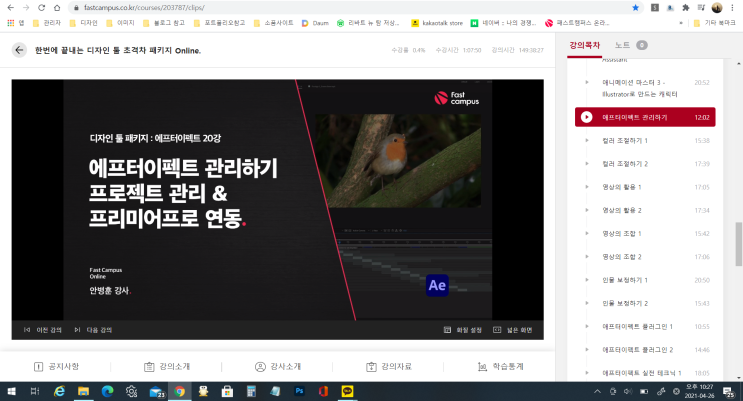The width and height of the screenshot is (743, 401).
Task: Open the 강사소개 tab
Action: pos(278,366)
